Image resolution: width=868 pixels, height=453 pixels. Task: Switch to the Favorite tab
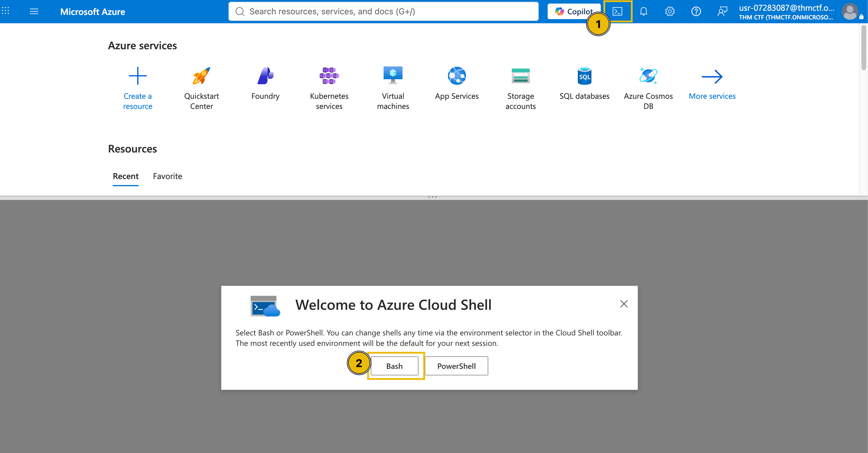[x=167, y=176]
